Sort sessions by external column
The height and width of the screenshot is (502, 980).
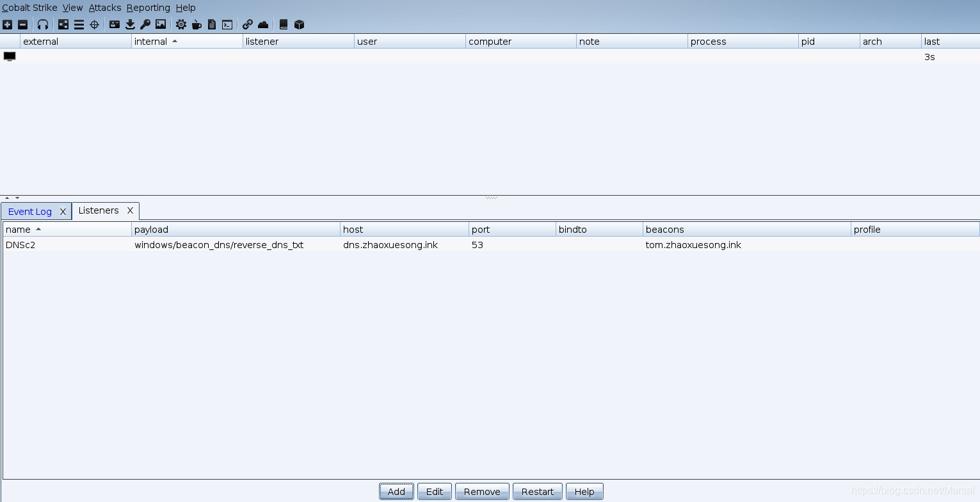click(76, 42)
